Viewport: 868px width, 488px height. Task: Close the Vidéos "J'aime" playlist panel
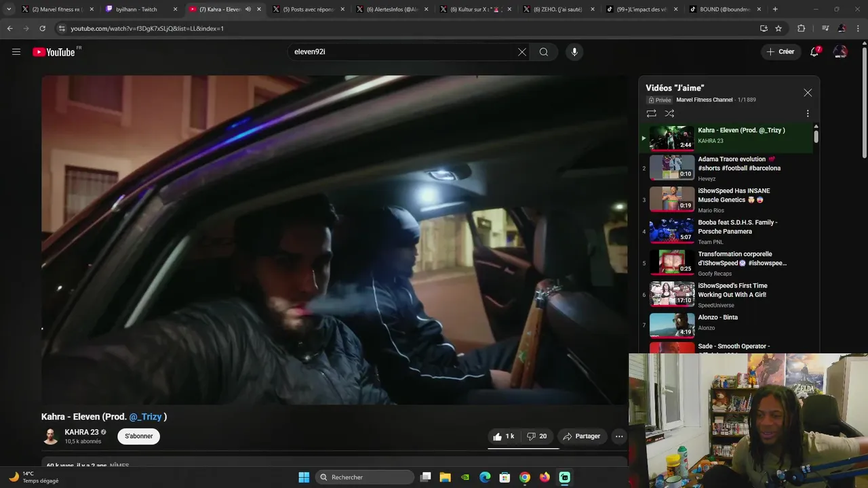tap(808, 92)
